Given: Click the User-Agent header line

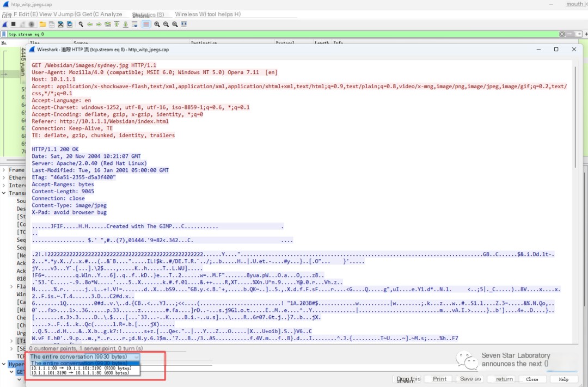Looking at the screenshot, I should (155, 72).
